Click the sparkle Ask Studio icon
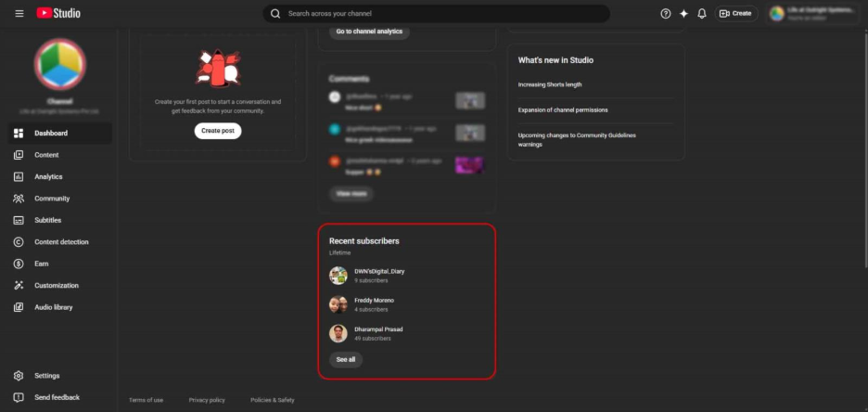Viewport: 868px width, 412px height. 683,13
